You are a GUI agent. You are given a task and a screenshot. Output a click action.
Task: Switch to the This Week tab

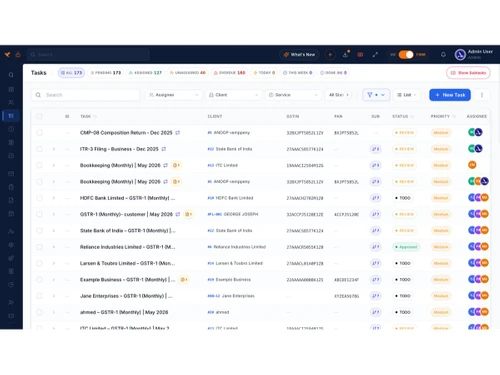(298, 73)
